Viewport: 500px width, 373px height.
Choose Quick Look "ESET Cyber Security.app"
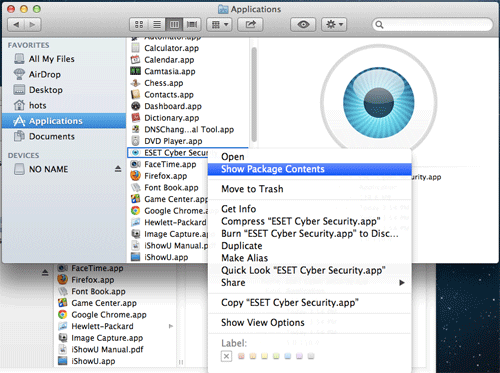[310, 270]
